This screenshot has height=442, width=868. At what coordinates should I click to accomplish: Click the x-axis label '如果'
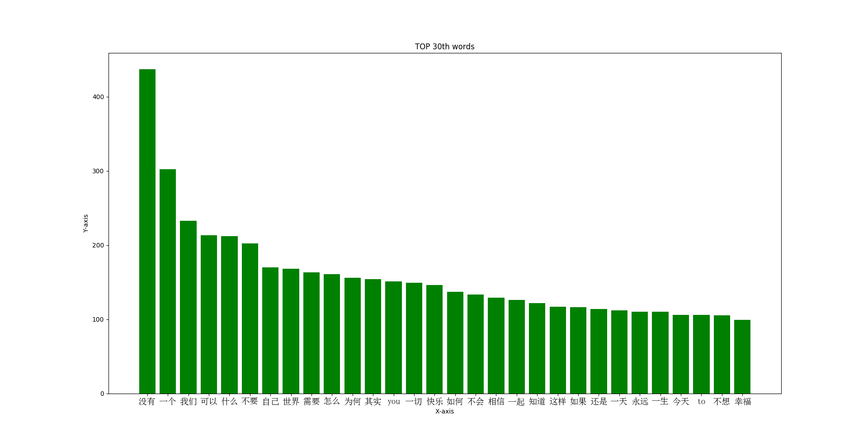[578, 401]
